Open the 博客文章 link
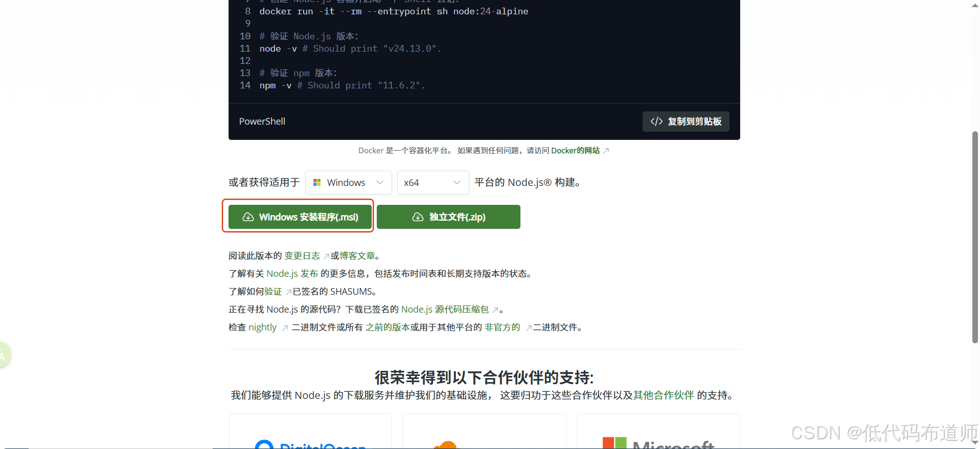Screen dimensions: 980x449 pos(357,256)
